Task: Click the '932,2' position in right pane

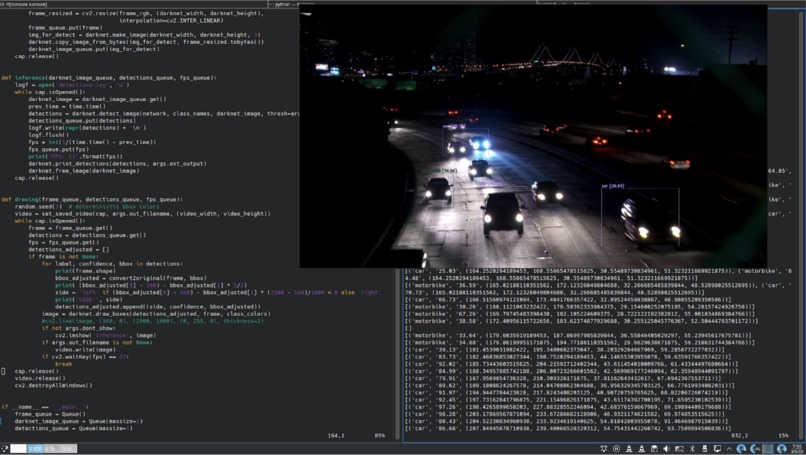Action: click(x=739, y=435)
